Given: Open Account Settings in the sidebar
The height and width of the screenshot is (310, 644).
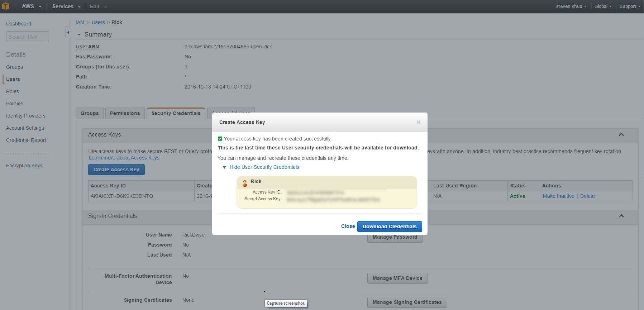Looking at the screenshot, I should 25,128.
